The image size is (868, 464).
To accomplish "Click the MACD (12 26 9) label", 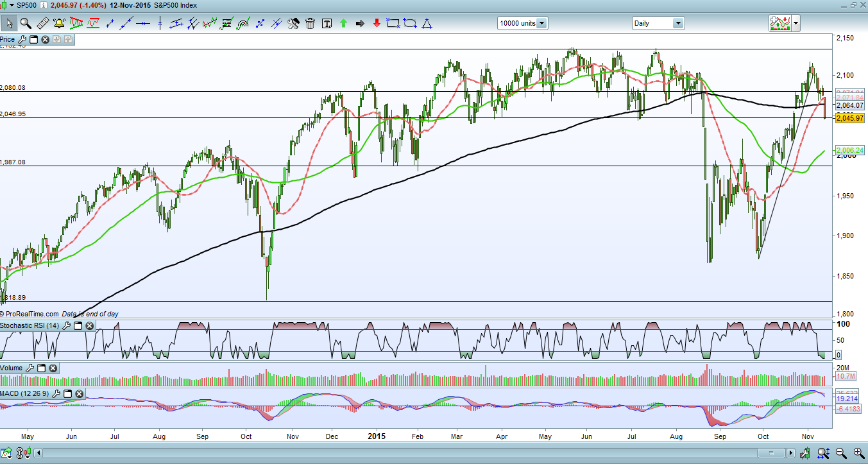I will 25,393.
